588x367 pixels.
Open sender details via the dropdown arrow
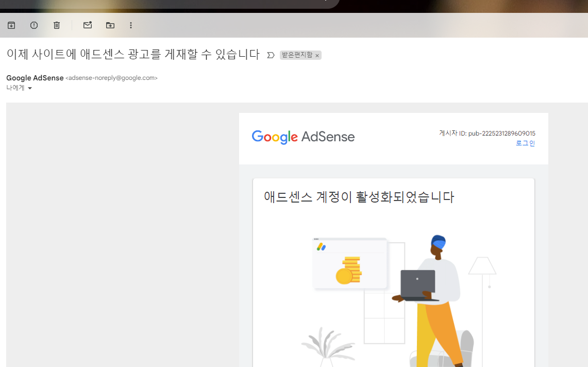point(30,88)
